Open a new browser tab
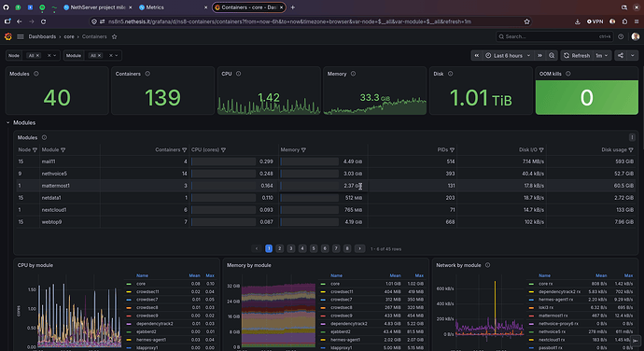 point(293,7)
